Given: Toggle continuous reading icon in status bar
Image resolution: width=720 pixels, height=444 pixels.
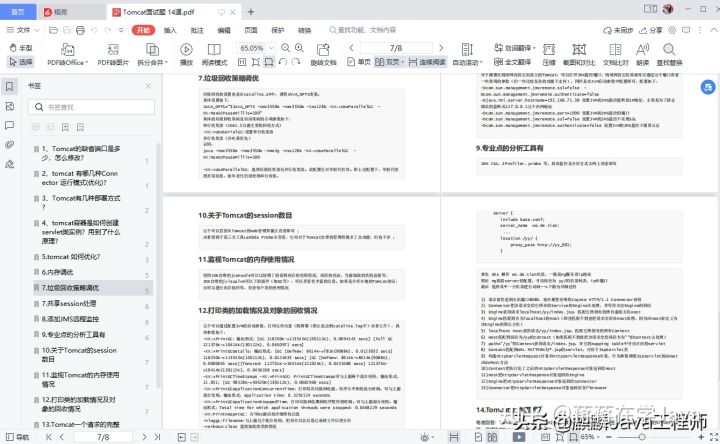Looking at the screenshot, I should coord(454,437).
